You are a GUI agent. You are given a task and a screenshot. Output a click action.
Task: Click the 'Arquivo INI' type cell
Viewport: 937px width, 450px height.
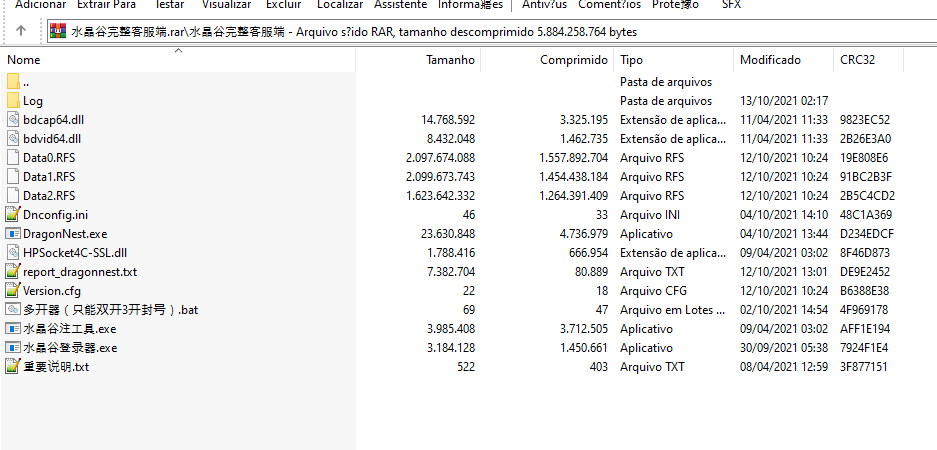[650, 215]
